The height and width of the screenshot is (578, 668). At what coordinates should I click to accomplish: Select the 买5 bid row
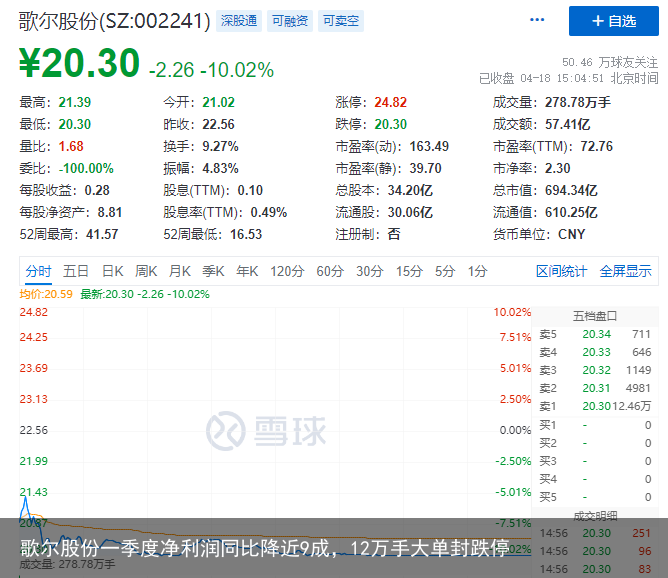[595, 497]
